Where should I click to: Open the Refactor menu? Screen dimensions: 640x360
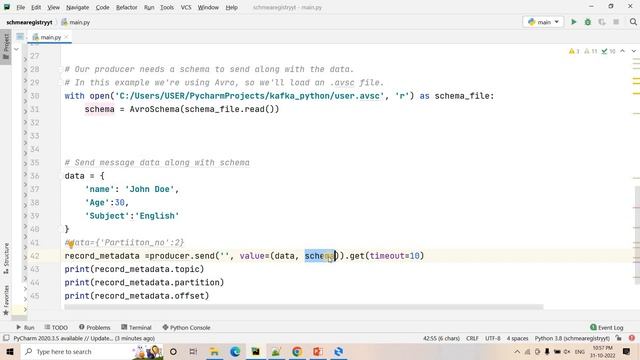[127, 7]
